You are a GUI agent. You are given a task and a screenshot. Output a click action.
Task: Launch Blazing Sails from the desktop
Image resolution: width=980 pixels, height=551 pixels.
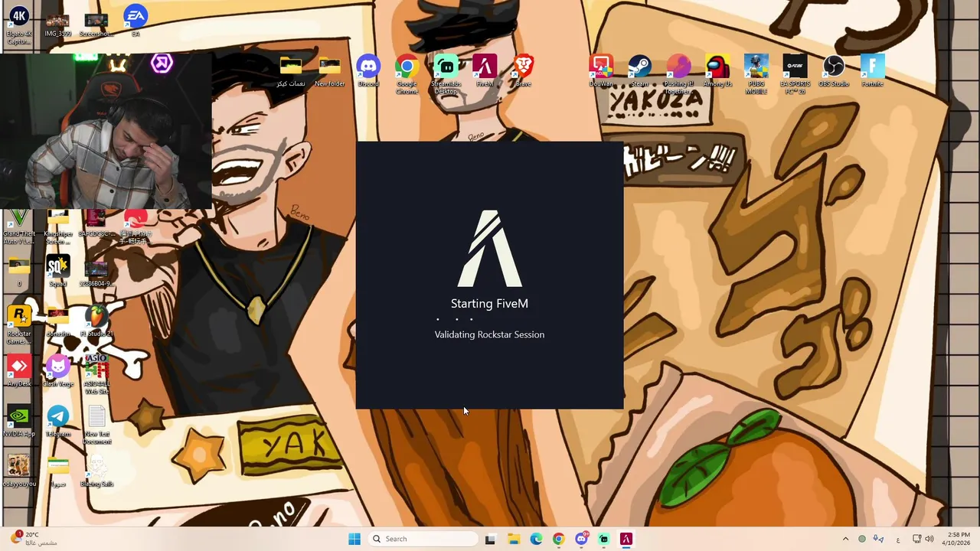96,471
